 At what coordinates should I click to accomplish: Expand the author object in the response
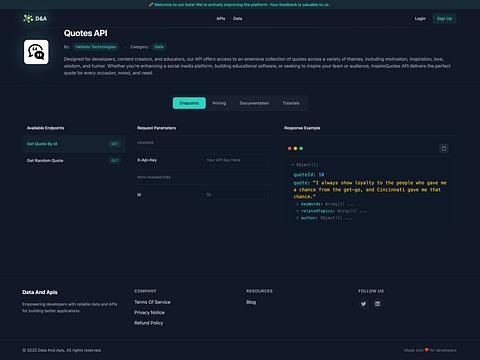coord(297,218)
